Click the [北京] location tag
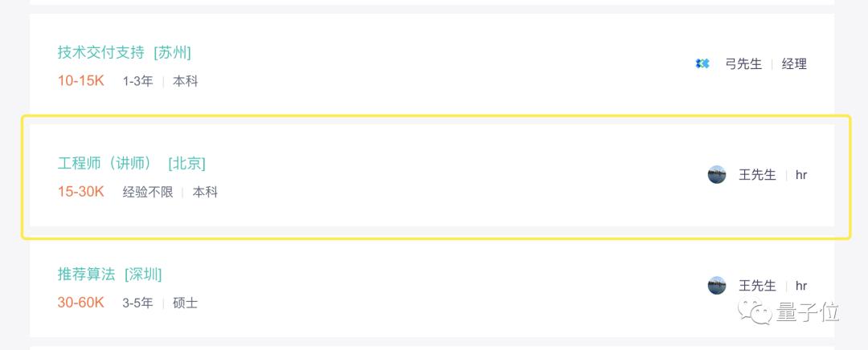 pos(186,163)
